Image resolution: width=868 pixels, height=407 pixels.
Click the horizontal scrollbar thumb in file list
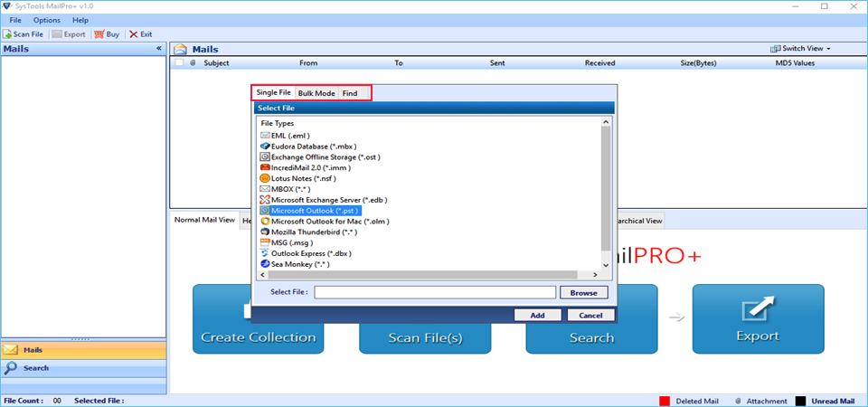click(x=422, y=275)
